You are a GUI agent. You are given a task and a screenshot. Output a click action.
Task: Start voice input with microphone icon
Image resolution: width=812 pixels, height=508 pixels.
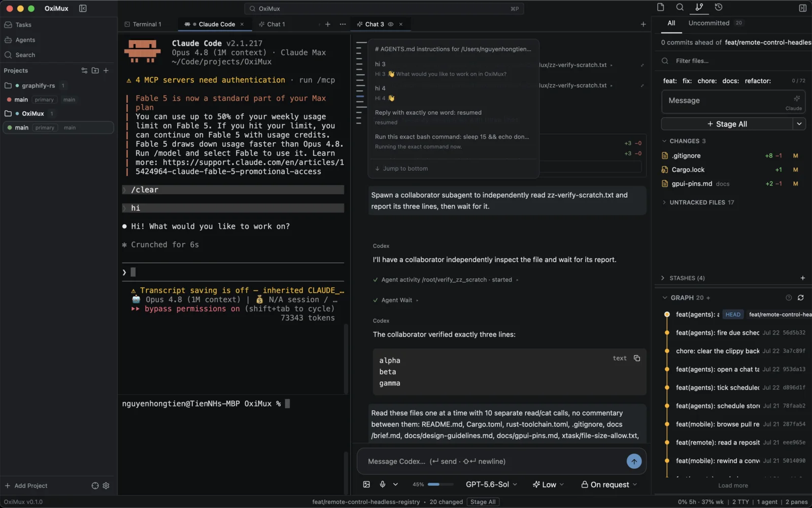click(x=383, y=485)
